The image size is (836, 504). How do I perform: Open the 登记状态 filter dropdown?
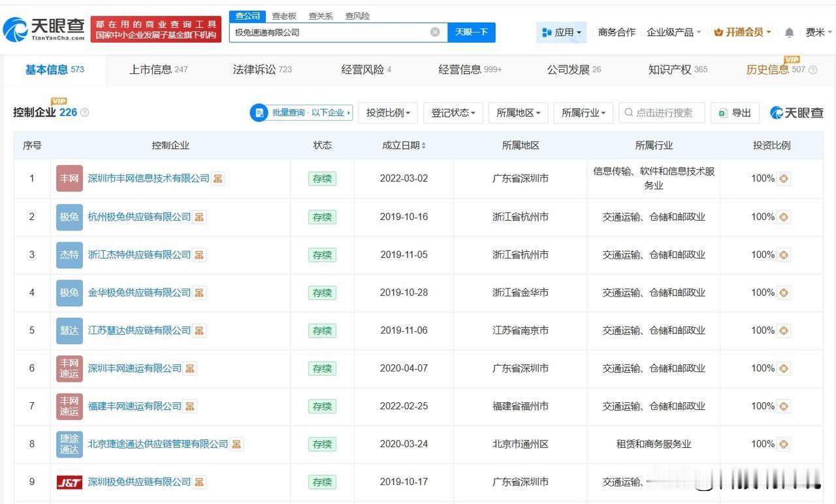pos(453,113)
